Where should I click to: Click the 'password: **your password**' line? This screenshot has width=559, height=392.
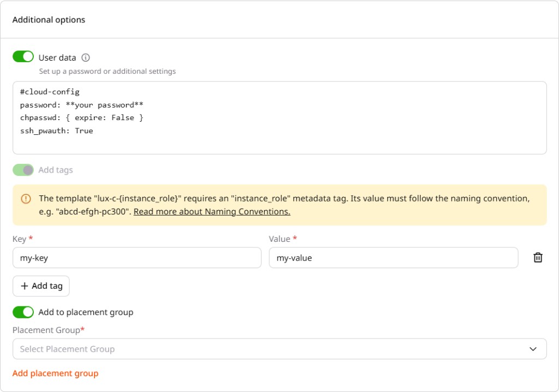coord(82,105)
